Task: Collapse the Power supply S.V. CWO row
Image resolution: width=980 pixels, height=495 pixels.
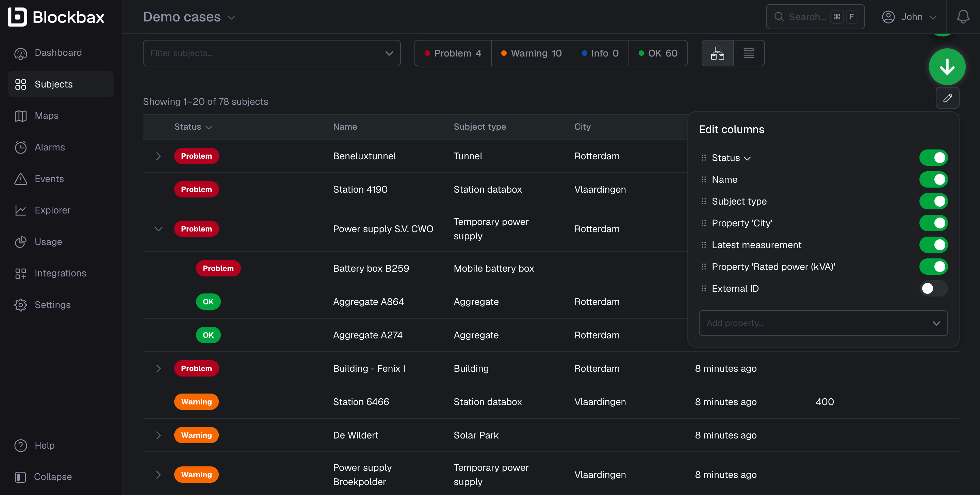Action: point(158,229)
